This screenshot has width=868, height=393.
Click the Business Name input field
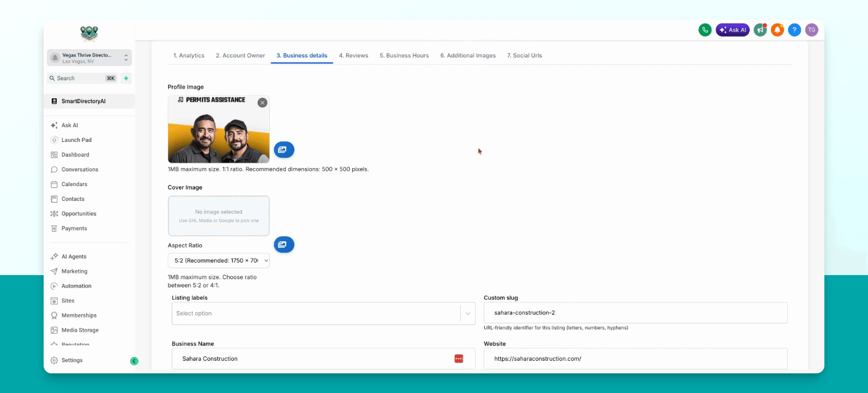point(324,359)
